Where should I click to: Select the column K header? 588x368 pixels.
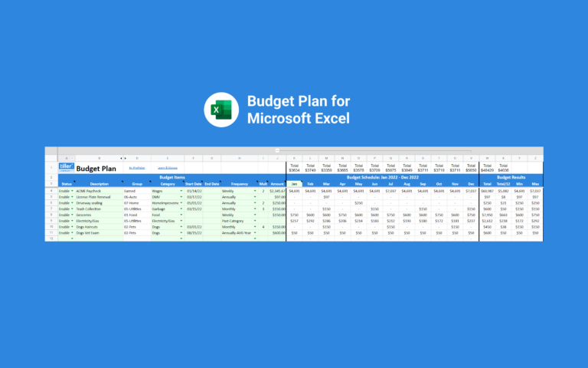(x=294, y=158)
